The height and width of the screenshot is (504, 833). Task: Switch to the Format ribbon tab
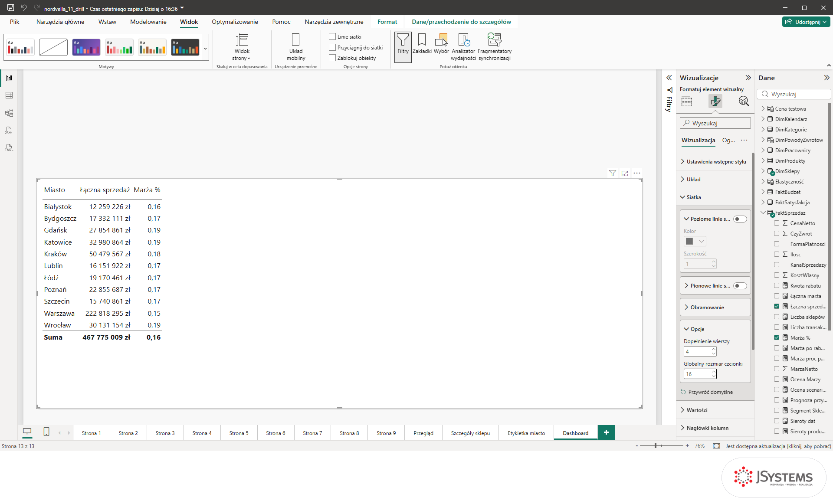pos(387,22)
